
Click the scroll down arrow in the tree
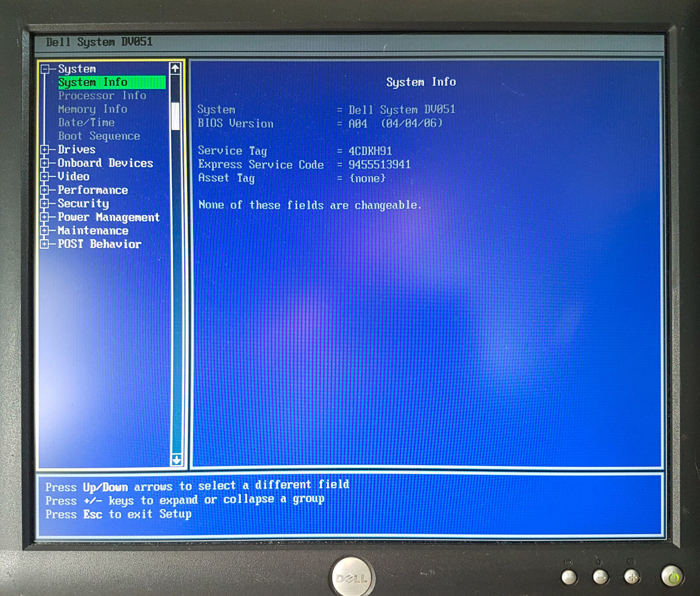(x=176, y=460)
